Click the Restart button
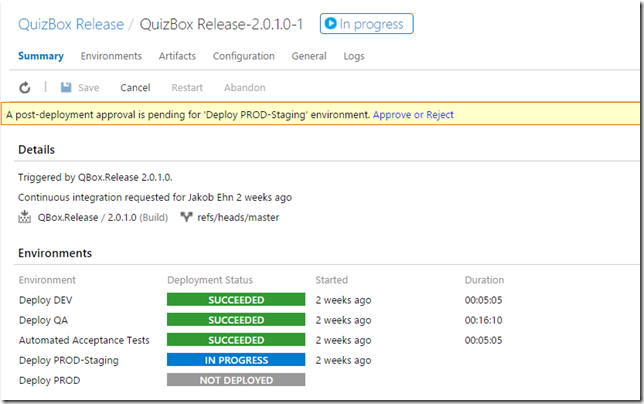The width and height of the screenshot is (644, 404). click(x=187, y=87)
